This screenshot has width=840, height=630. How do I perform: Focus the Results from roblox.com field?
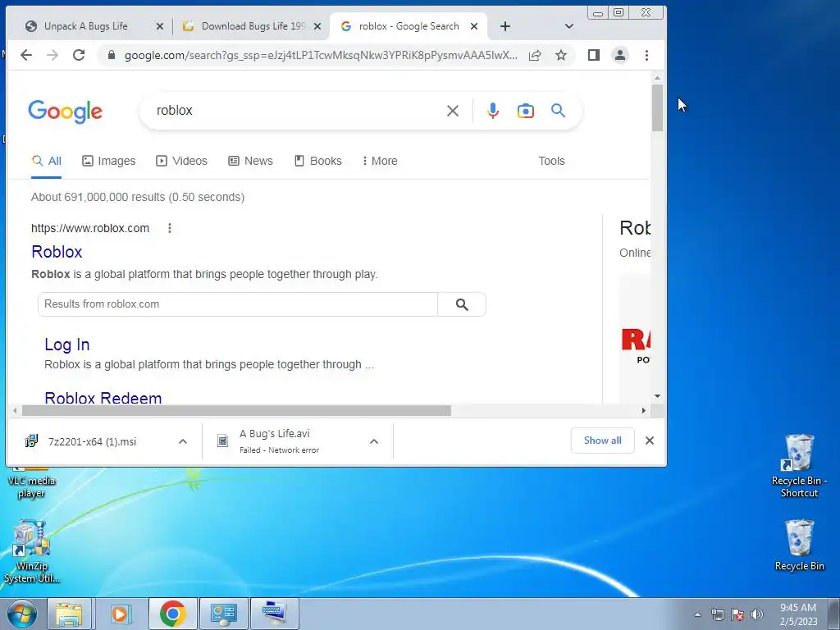point(238,304)
